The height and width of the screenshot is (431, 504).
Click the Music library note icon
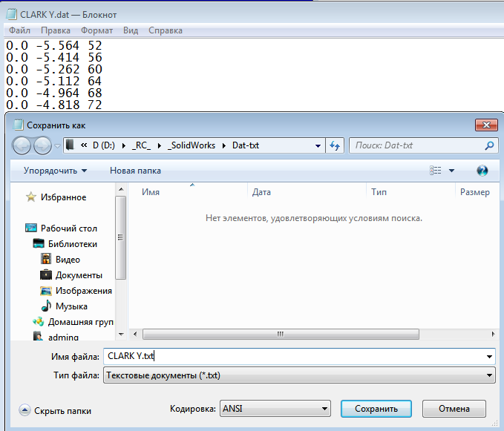pos(47,306)
